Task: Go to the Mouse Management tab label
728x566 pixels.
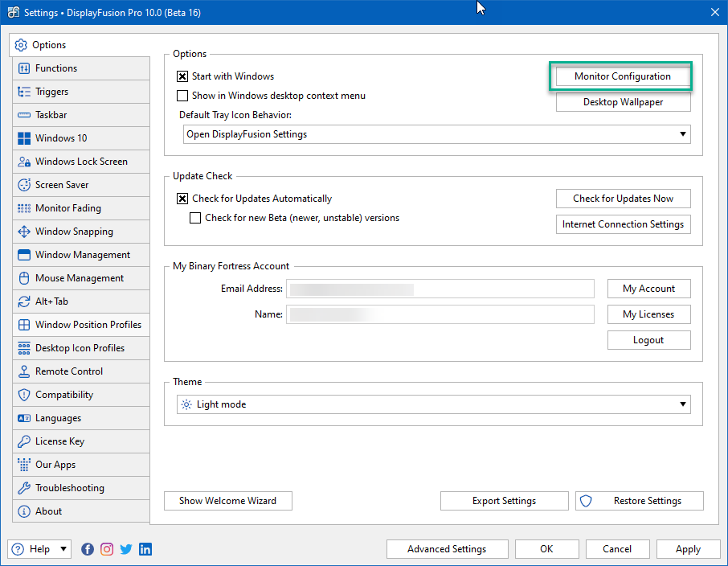Action: point(80,278)
